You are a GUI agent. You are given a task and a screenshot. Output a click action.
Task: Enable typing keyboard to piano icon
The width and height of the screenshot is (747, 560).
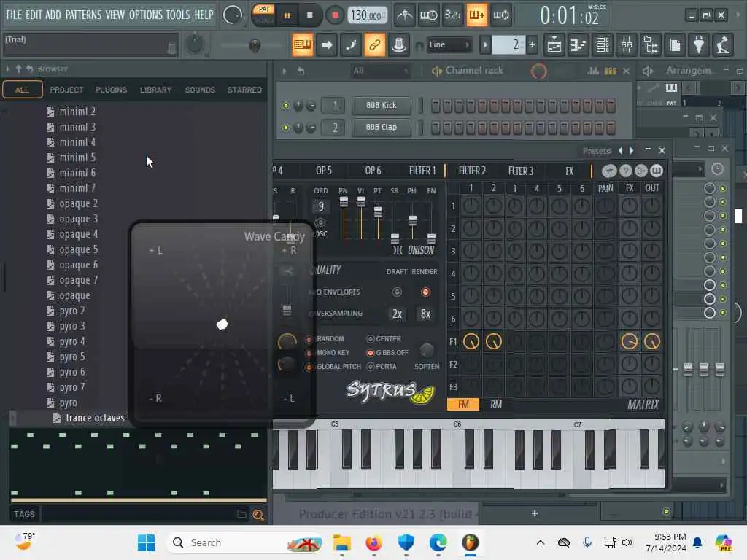pos(303,45)
